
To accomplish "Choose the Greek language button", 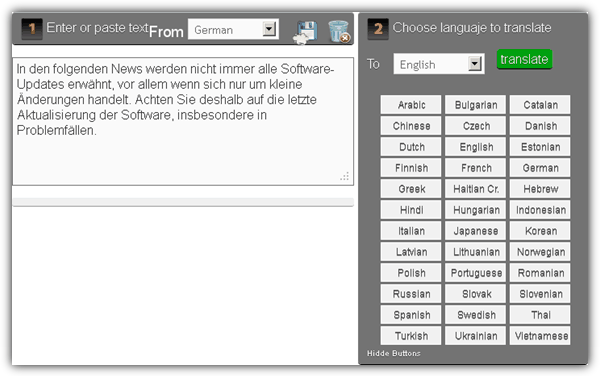I will [x=411, y=189].
